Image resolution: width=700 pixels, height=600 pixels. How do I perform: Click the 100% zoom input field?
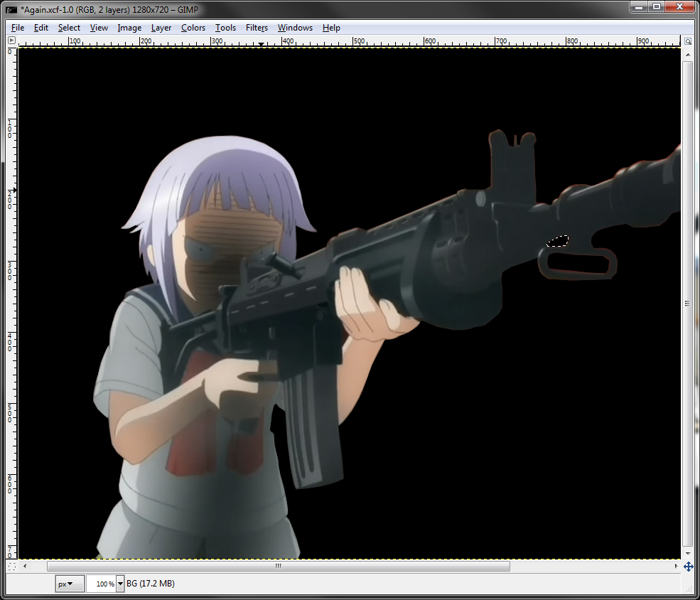(x=102, y=584)
